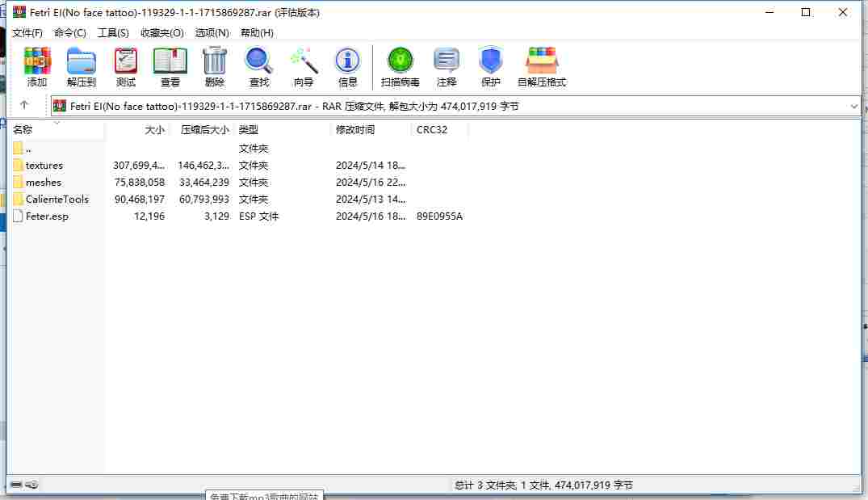
Task: Sort by 类型 column header
Action: [x=249, y=129]
